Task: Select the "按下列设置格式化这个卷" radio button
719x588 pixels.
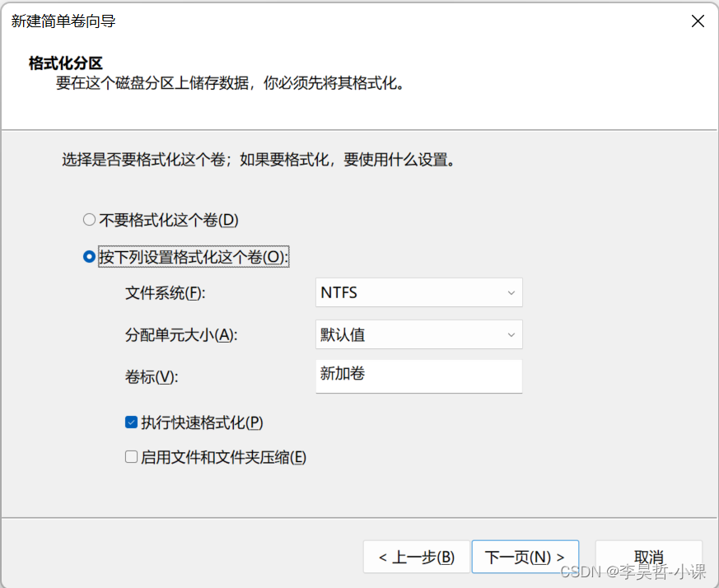Action: [89, 256]
